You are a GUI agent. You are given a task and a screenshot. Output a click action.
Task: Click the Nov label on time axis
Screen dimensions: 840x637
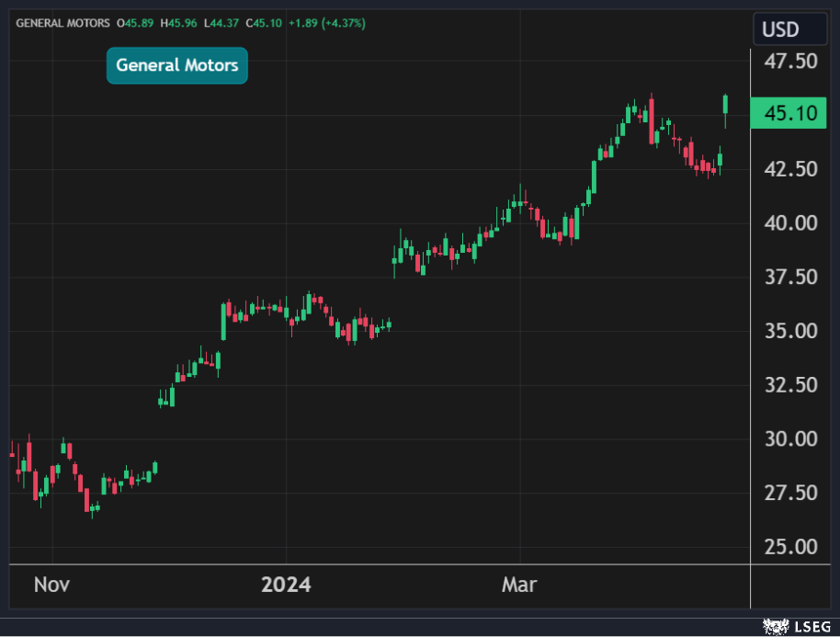point(51,585)
